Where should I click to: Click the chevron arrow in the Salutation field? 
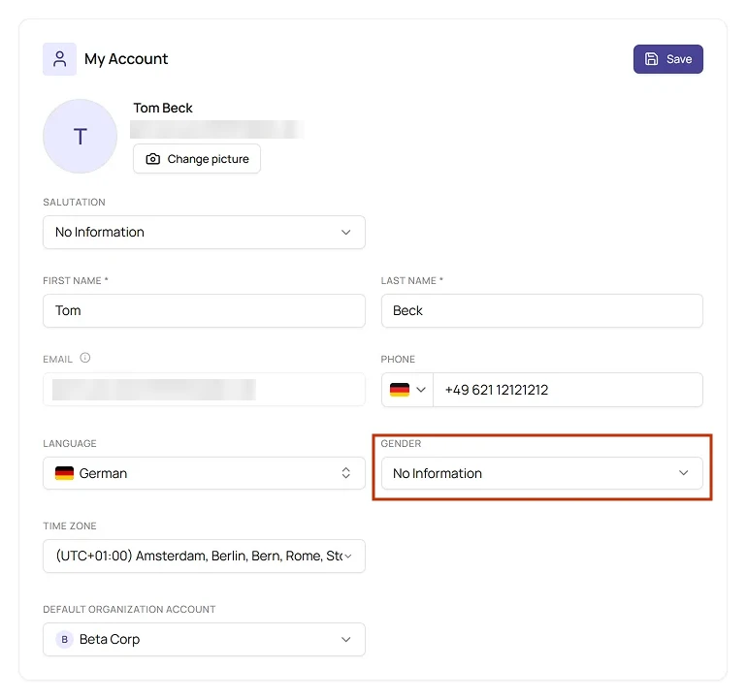(346, 233)
